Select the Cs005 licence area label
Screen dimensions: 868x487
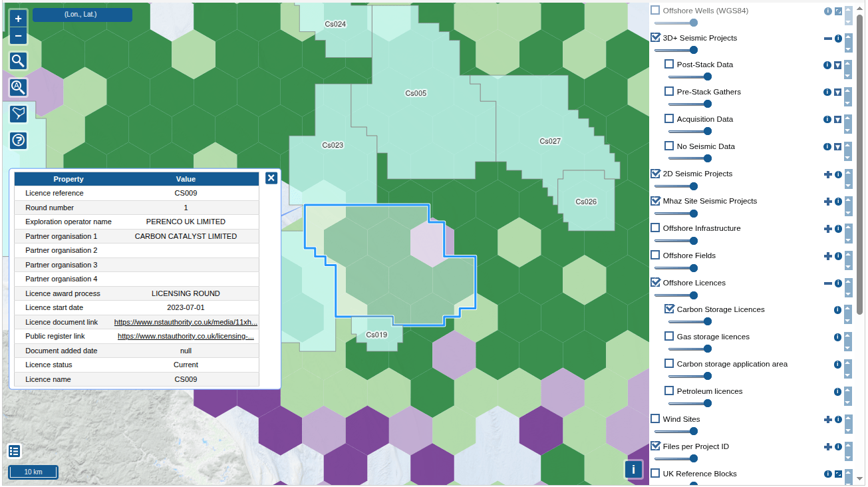(x=416, y=93)
